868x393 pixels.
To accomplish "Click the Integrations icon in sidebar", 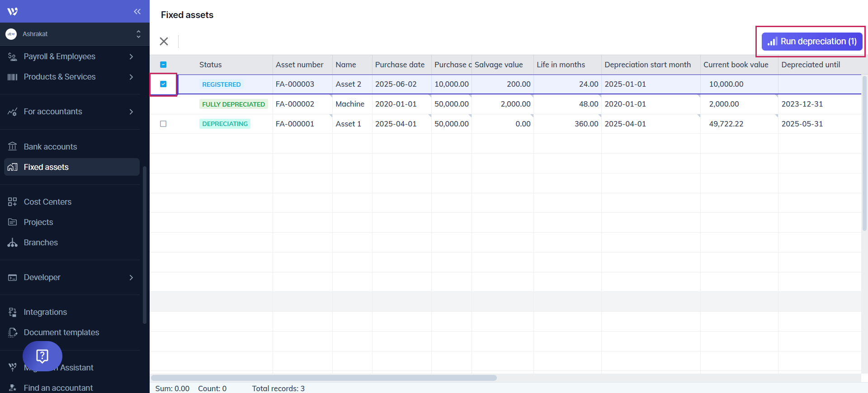I will pos(12,312).
